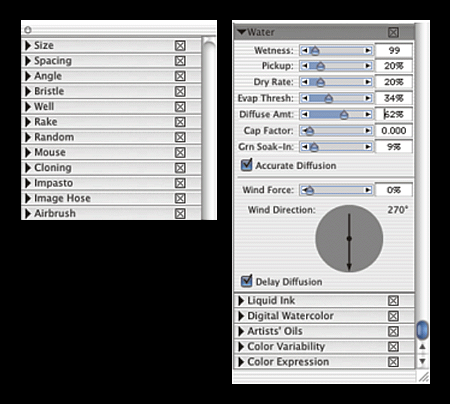Screen dimensions: 450x404
Task: Expand the Spacing panel triangle
Action: click(28, 61)
